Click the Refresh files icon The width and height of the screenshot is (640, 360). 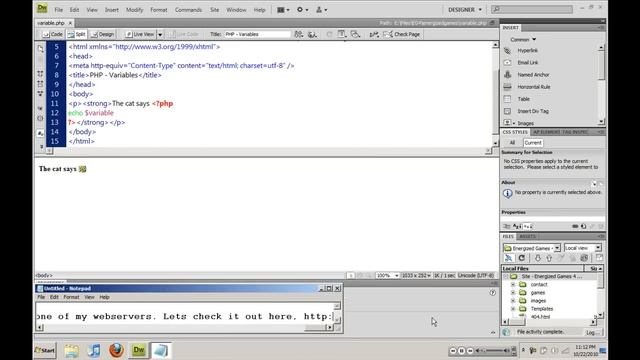[522, 258]
